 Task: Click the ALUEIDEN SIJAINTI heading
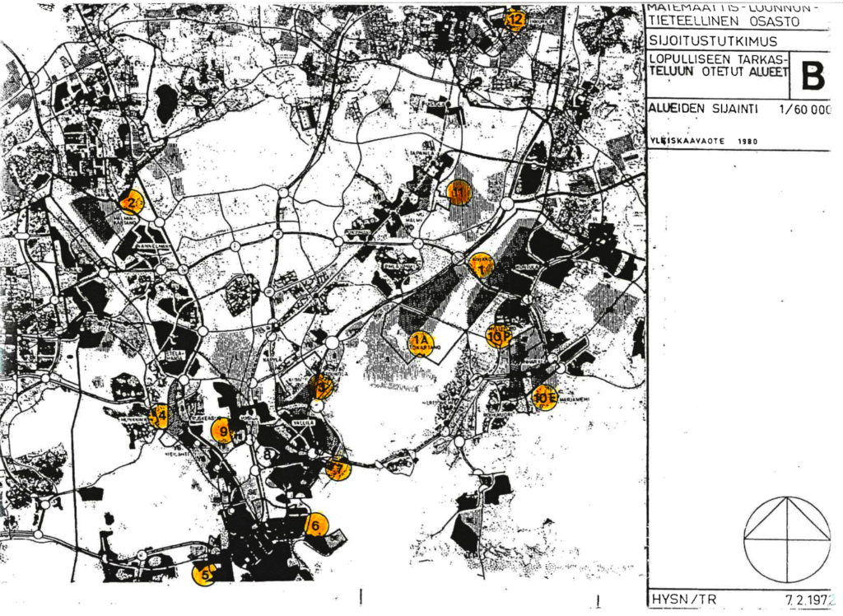(701, 110)
